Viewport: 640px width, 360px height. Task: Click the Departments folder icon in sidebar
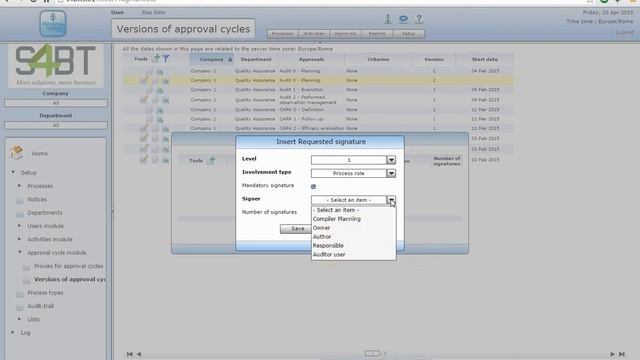pyautogui.click(x=20, y=213)
